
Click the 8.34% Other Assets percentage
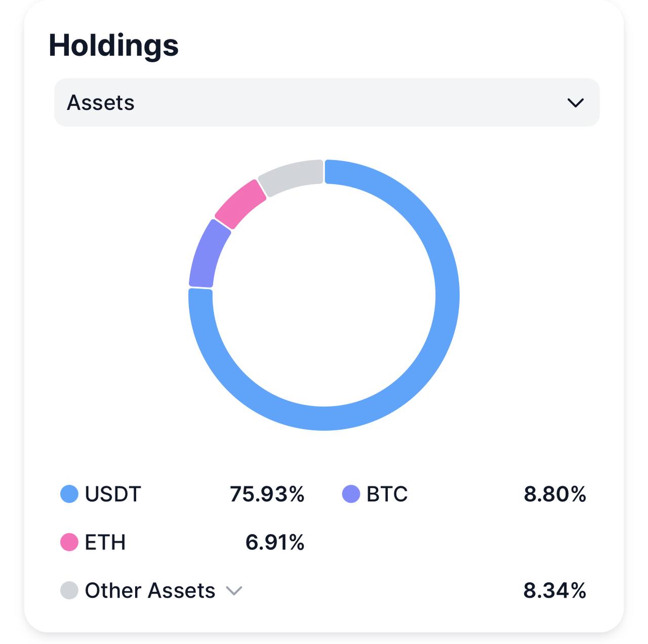pos(555,590)
